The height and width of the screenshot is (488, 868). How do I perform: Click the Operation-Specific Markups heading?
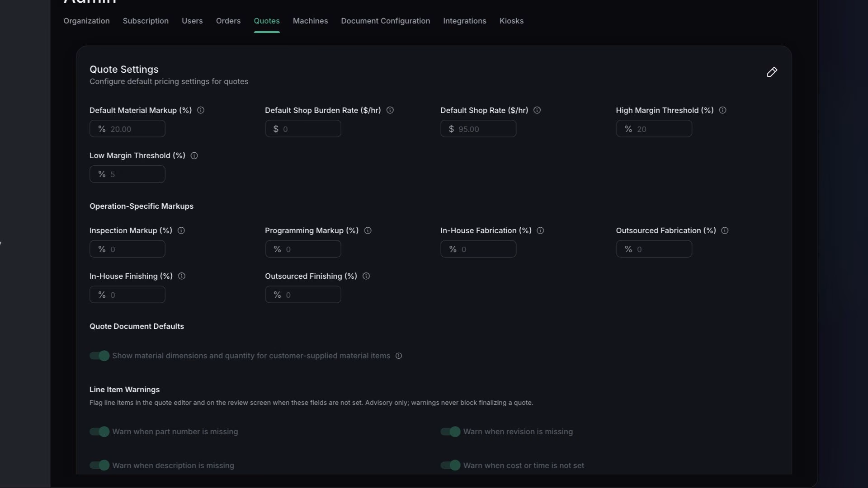tap(142, 206)
